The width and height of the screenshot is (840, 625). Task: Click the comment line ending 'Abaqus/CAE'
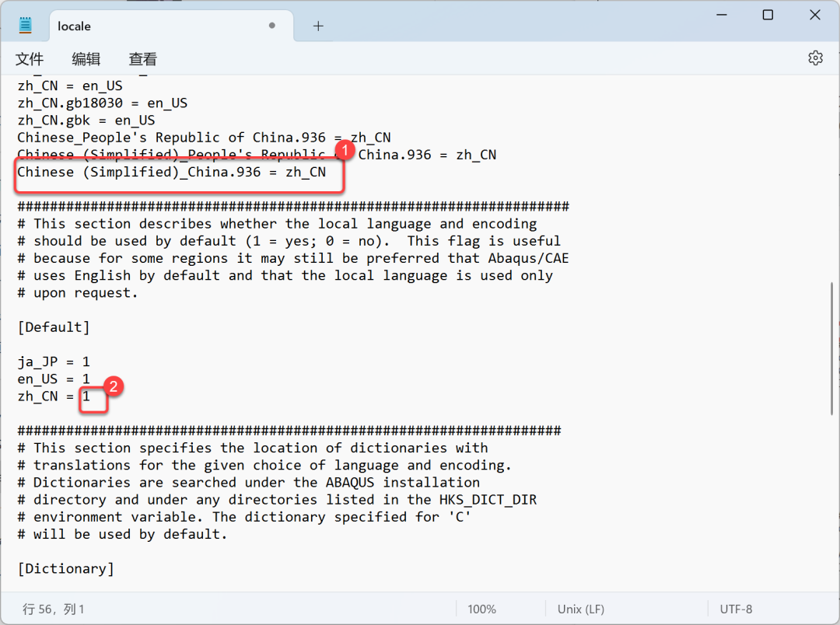(x=293, y=258)
